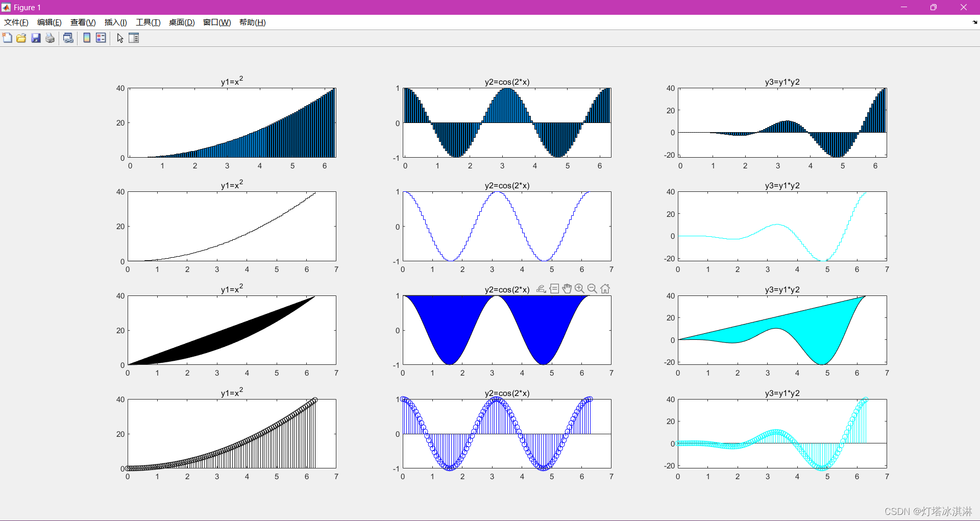Open the 窗口(W) menu

217,22
